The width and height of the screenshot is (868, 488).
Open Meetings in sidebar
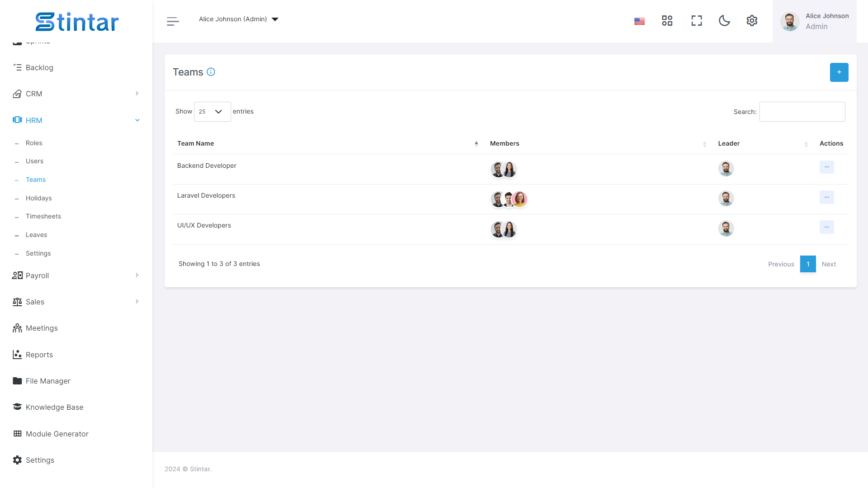42,328
